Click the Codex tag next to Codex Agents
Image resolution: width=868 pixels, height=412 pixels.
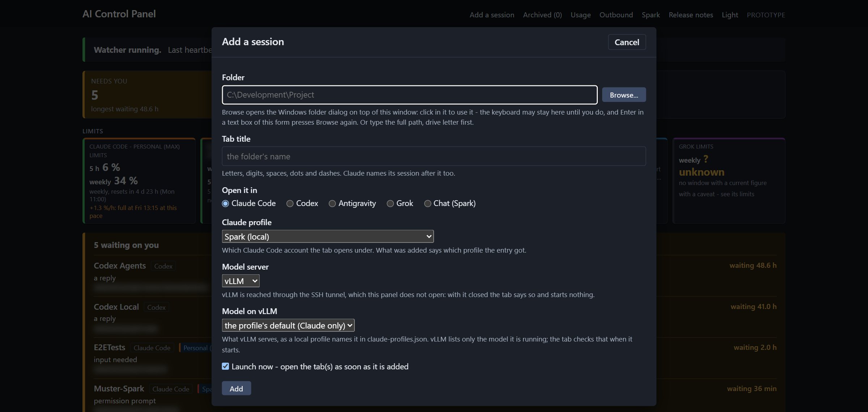point(163,266)
